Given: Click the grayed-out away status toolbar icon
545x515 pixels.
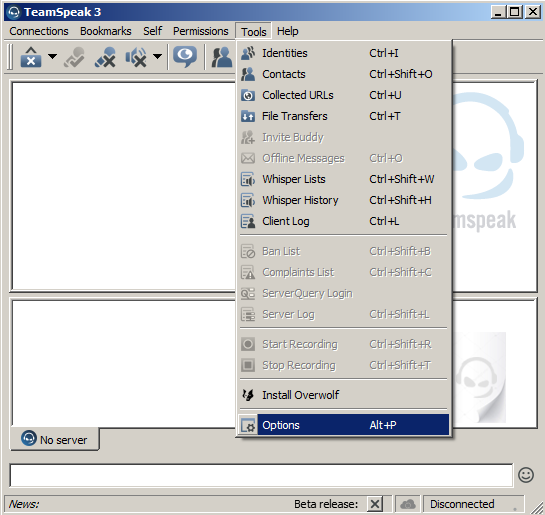Looking at the screenshot, I should click(74, 57).
